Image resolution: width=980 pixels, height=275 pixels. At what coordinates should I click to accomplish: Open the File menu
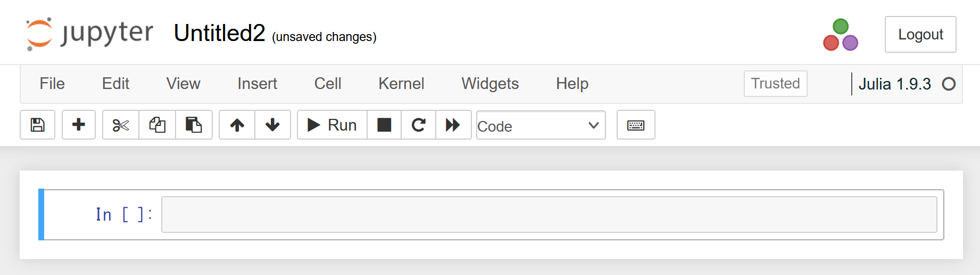[52, 84]
